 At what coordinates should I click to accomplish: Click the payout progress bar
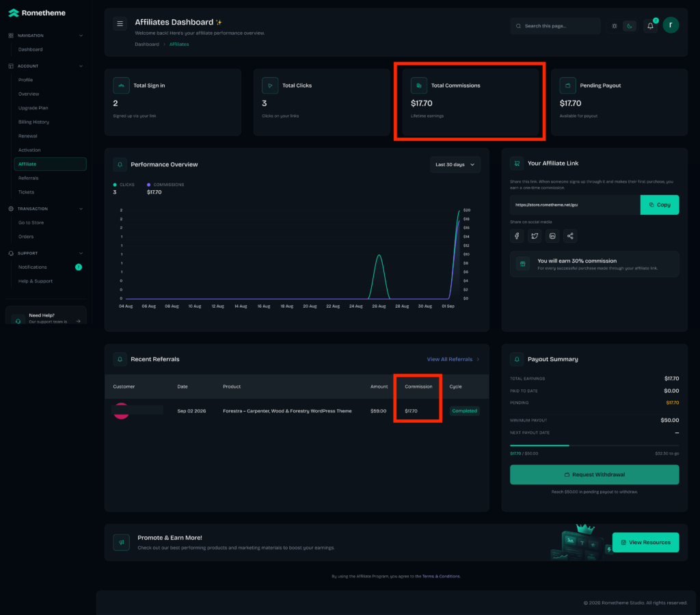pyautogui.click(x=594, y=445)
